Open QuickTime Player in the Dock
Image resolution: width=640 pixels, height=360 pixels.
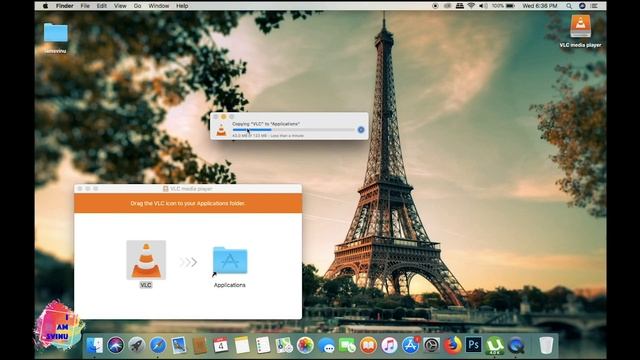(x=516, y=345)
